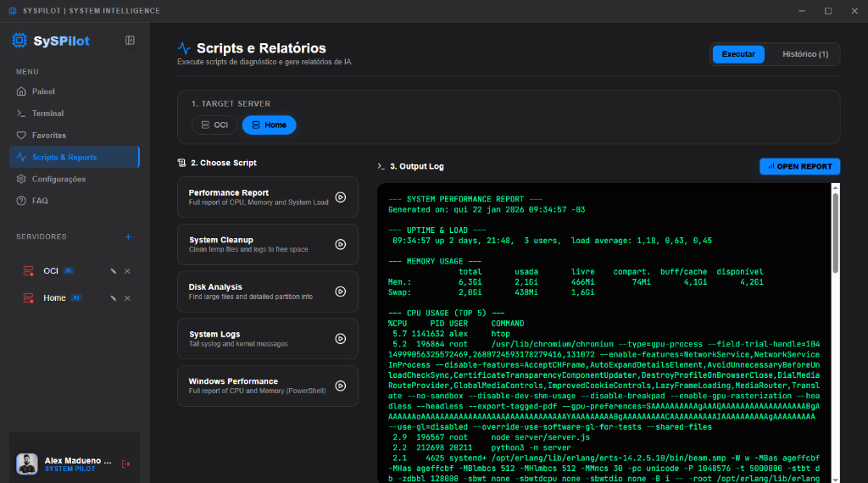868x483 pixels.
Task: Open Alex Madueno's profile avatar
Action: [26, 464]
